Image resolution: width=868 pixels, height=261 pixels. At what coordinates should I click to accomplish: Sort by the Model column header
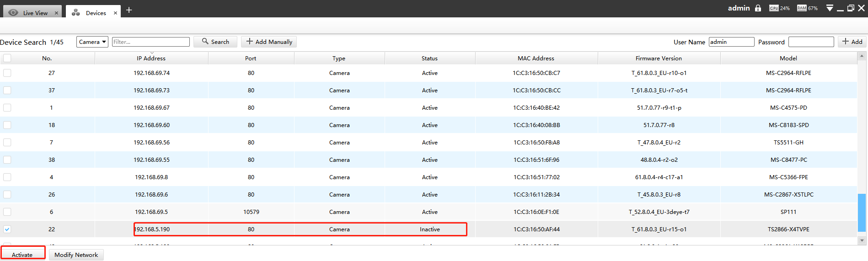point(788,58)
